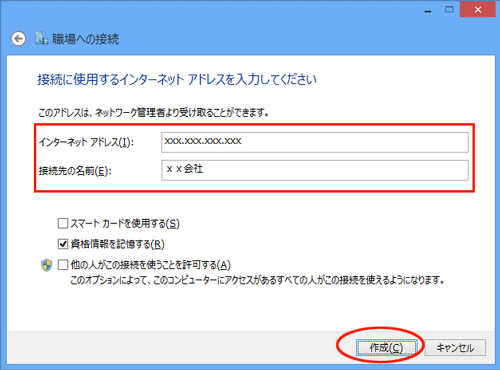The height and width of the screenshot is (370, 500).
Task: Go back using the round arrow button
Action: (x=19, y=39)
